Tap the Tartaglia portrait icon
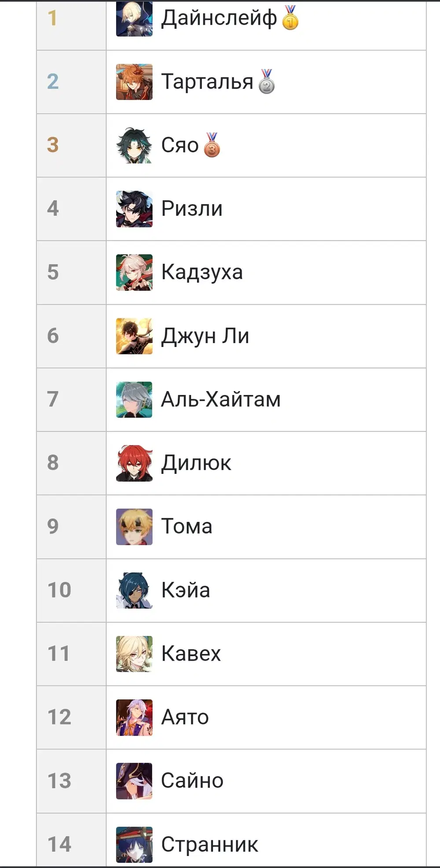The height and width of the screenshot is (868, 440). [x=134, y=82]
